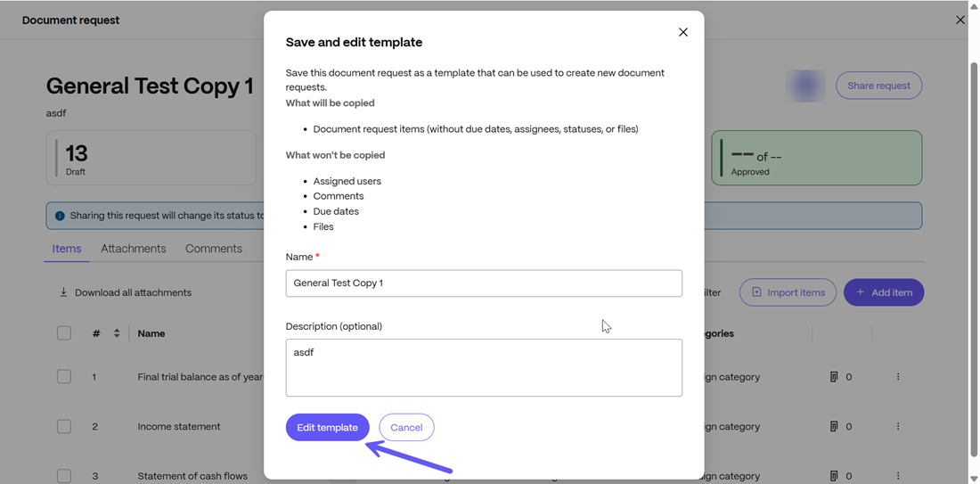Click the import icon on Import items

pyautogui.click(x=756, y=292)
